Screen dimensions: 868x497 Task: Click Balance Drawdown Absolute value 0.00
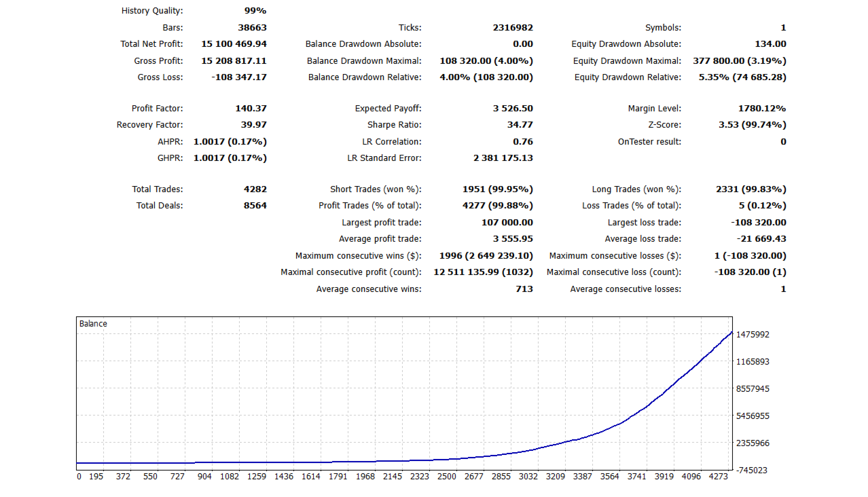point(523,44)
